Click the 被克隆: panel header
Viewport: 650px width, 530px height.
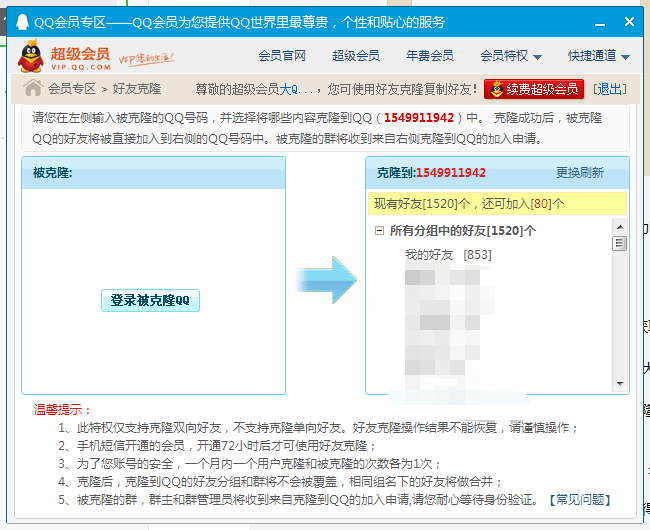153,173
